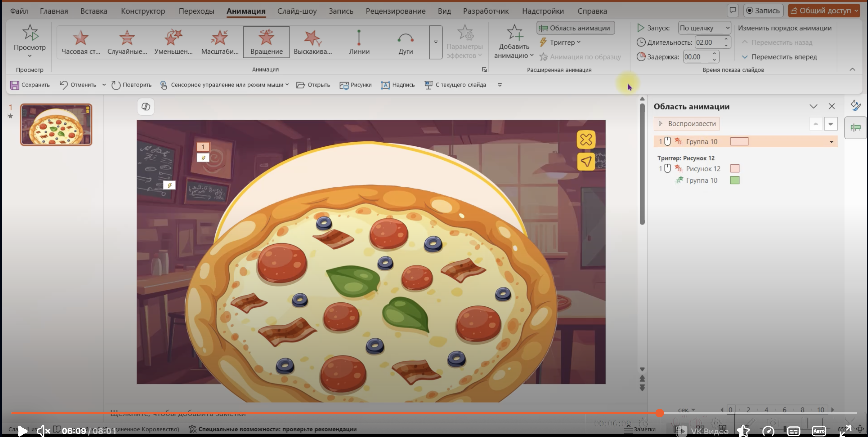This screenshot has height=437, width=868.
Task: Open the Группа 10 effect dropdown arrow
Action: click(831, 142)
